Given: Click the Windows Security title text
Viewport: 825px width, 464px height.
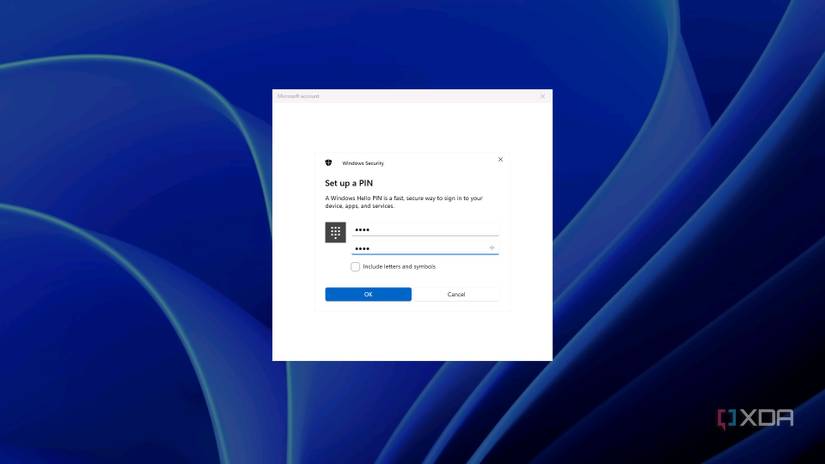Looking at the screenshot, I should coord(363,163).
